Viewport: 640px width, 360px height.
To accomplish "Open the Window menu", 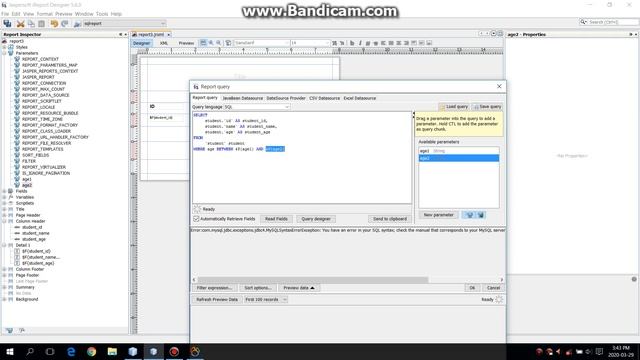I will point(84,14).
